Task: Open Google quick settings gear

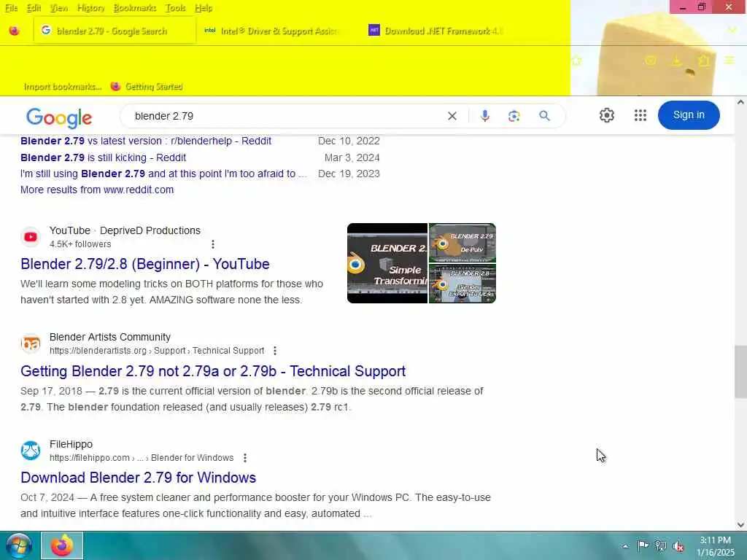Action: (x=606, y=115)
